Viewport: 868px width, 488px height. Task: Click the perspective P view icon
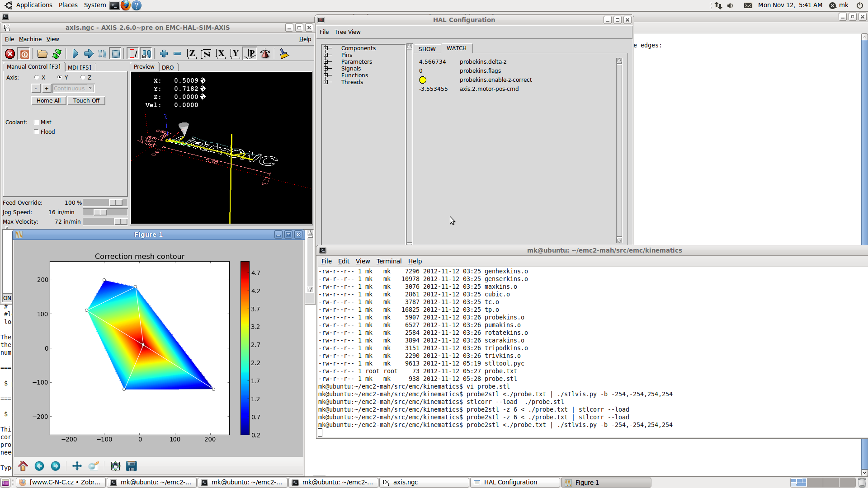250,54
